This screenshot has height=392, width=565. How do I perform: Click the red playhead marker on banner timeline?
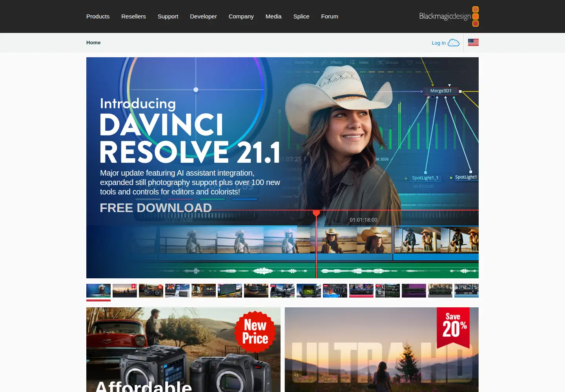316,213
